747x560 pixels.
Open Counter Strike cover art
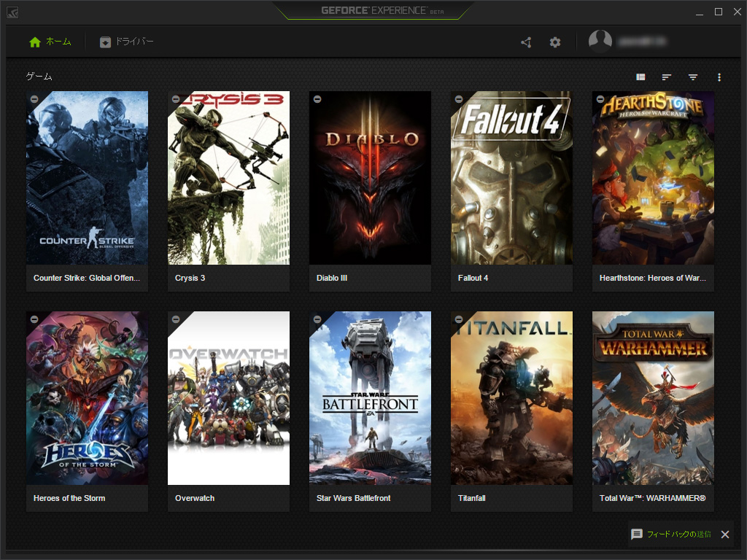coord(88,178)
